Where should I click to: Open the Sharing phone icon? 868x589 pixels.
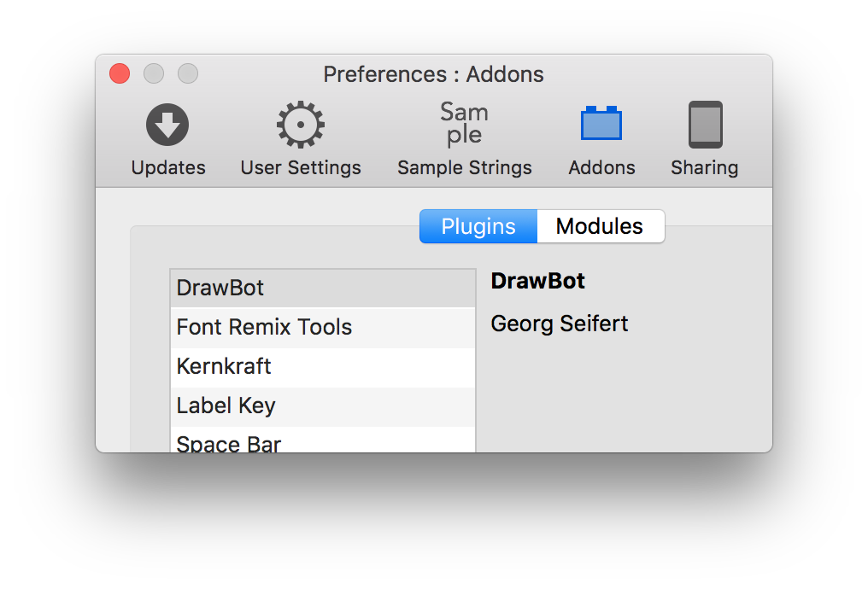(x=705, y=125)
